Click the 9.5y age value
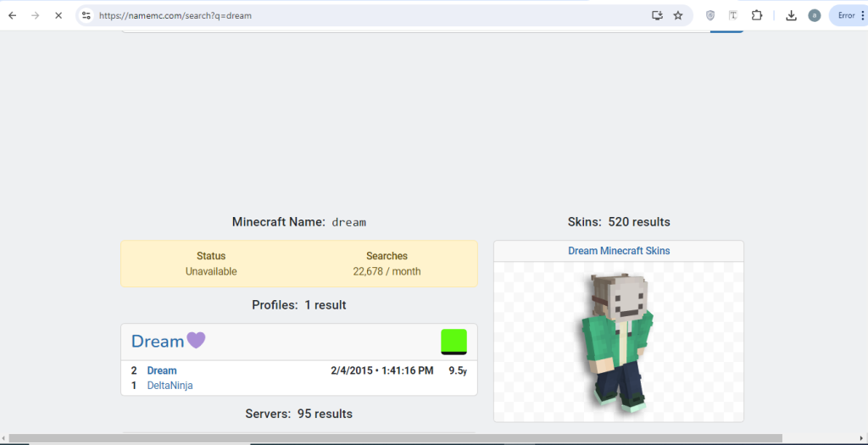Image resolution: width=868 pixels, height=445 pixels. point(458,371)
